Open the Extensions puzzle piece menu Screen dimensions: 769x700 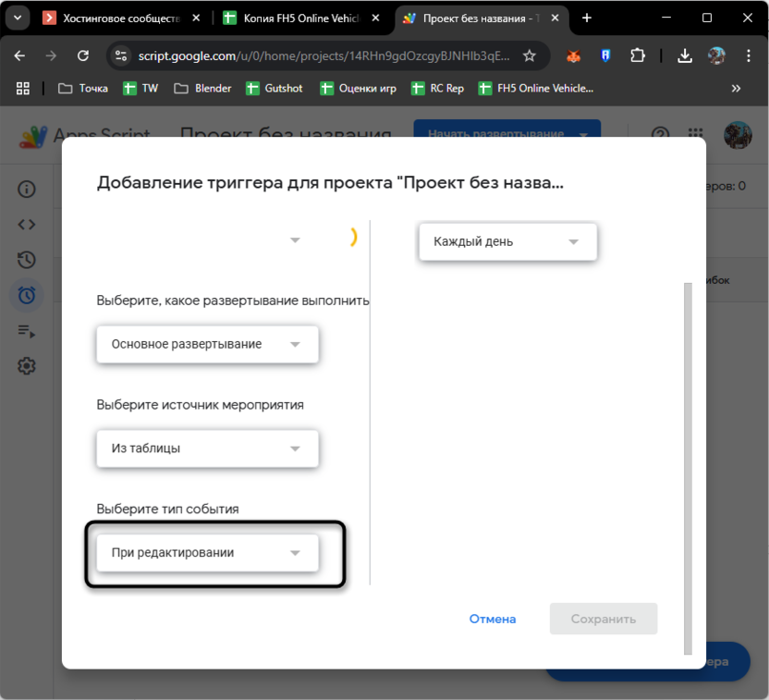[x=637, y=55]
